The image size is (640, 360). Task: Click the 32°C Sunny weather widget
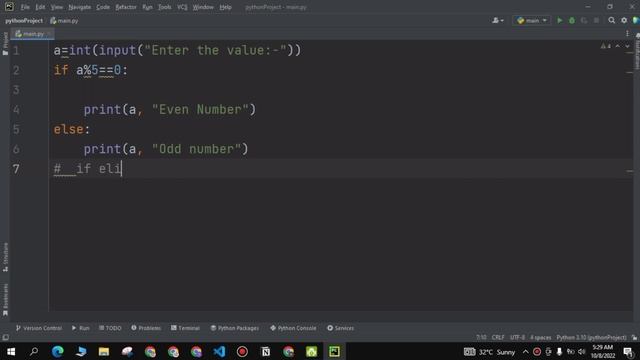[490, 352]
